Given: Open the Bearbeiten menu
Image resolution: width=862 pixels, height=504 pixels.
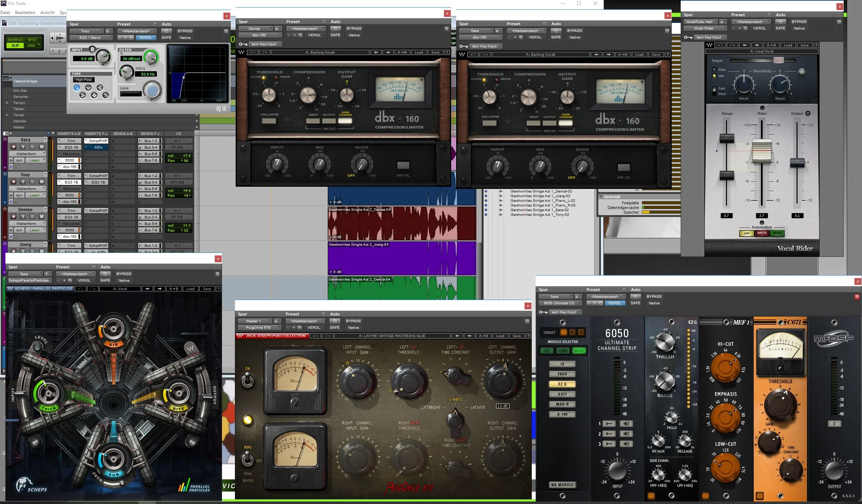Looking at the screenshot, I should tap(25, 13).
